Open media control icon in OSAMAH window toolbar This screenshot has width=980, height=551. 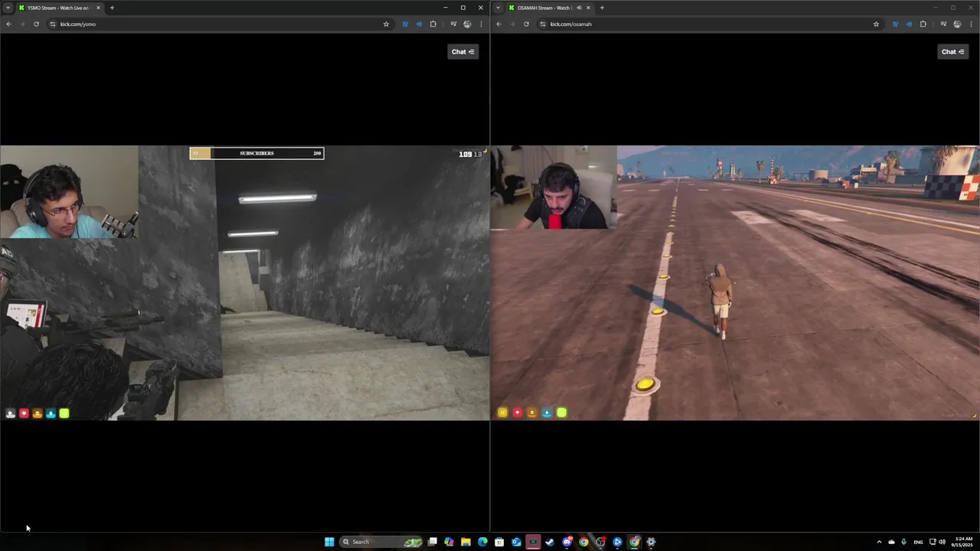(x=943, y=24)
